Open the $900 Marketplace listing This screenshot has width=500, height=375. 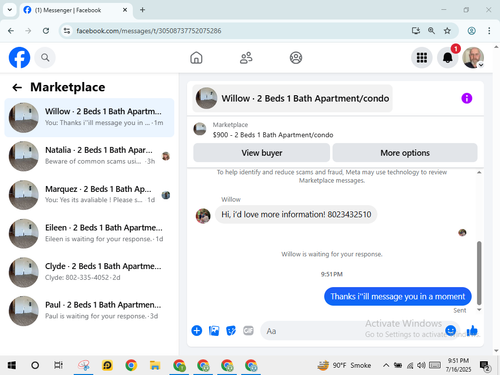tap(273, 135)
